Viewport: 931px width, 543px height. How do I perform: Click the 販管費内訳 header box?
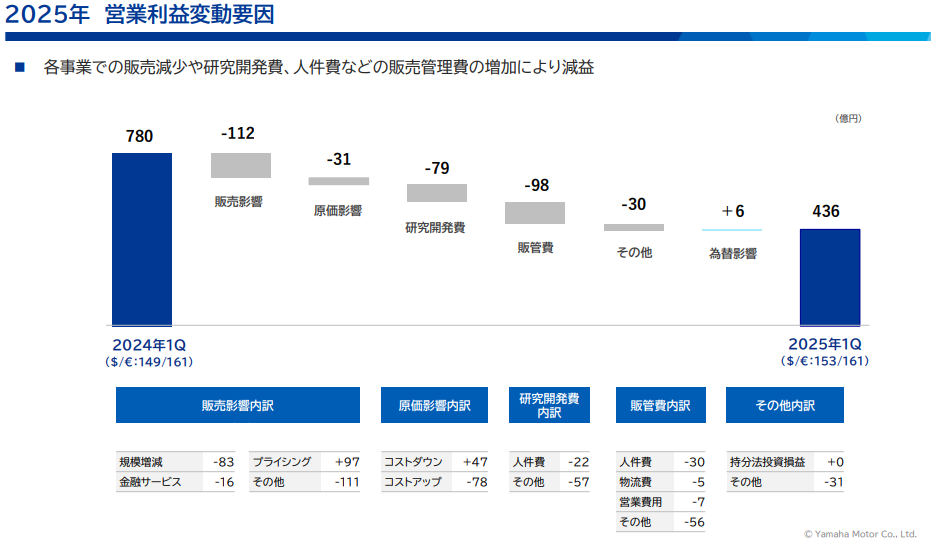pos(661,405)
